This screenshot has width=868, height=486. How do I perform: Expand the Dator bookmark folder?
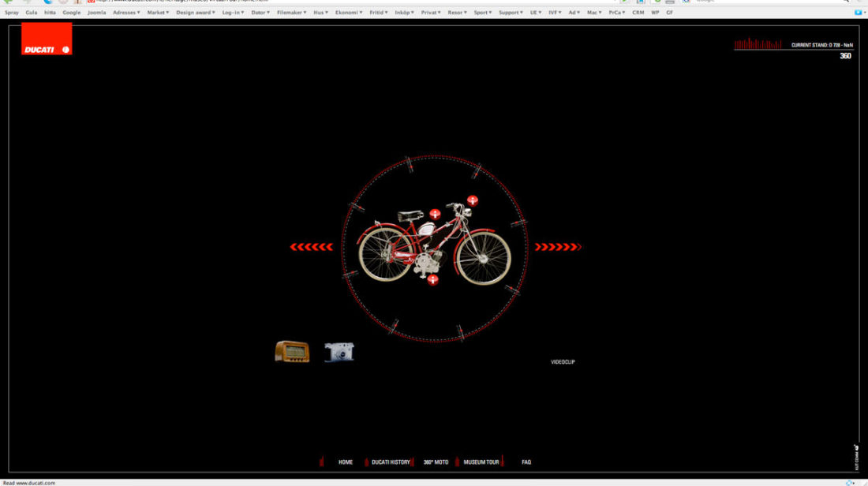(x=260, y=12)
